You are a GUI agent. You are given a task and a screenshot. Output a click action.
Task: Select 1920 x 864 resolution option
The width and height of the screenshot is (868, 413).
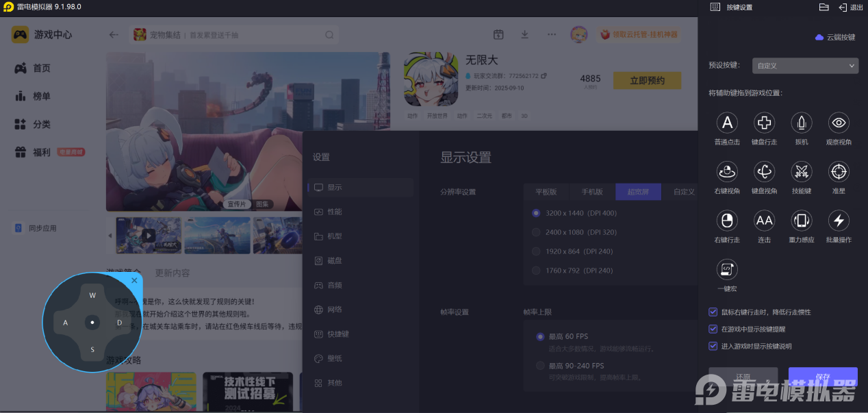(x=537, y=251)
